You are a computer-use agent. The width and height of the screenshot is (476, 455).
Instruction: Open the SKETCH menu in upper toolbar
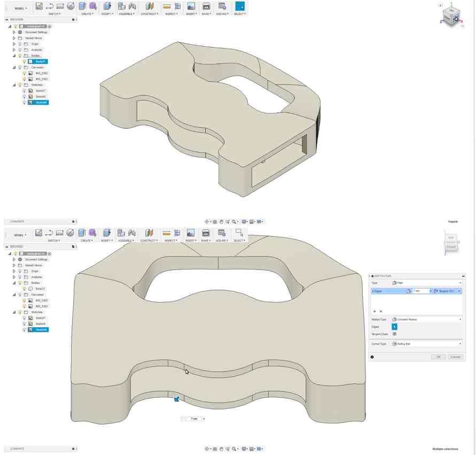54,14
